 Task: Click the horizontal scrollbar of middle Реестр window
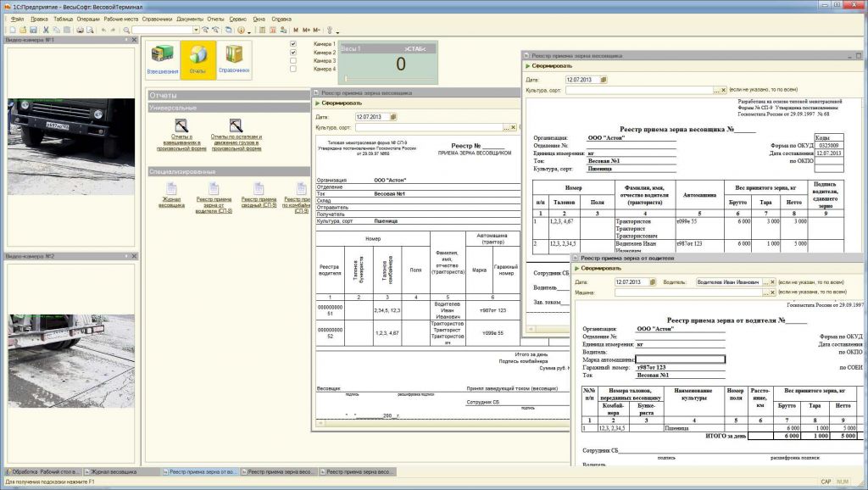pos(442,423)
